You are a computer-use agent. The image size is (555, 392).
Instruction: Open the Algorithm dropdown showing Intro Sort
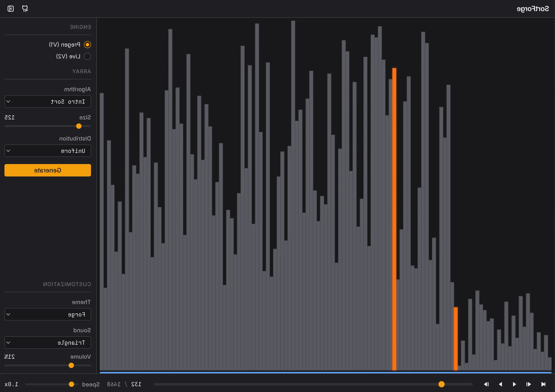(x=48, y=101)
